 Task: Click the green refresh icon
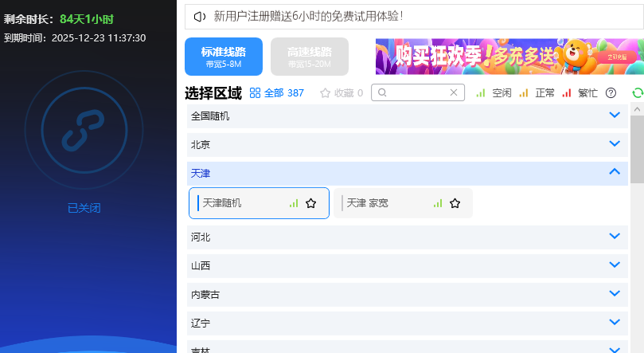pos(637,93)
